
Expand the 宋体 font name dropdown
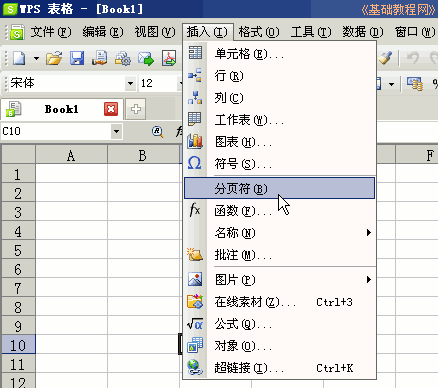click(130, 83)
